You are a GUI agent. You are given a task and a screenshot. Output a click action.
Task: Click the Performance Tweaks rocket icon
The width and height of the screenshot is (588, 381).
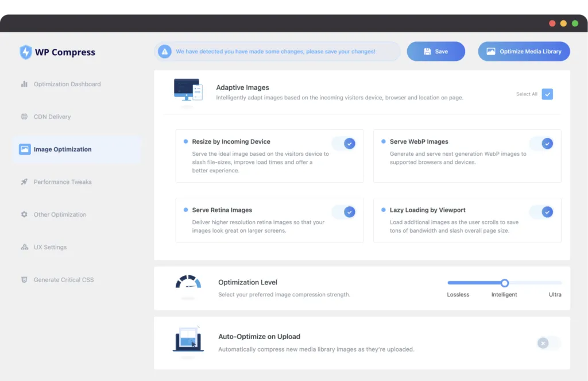tap(24, 182)
